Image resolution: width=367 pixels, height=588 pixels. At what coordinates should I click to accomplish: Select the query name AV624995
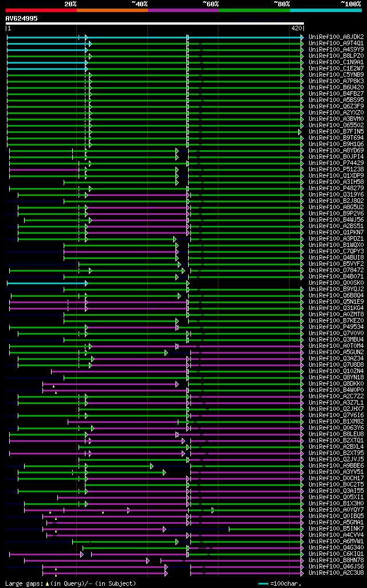point(21,18)
